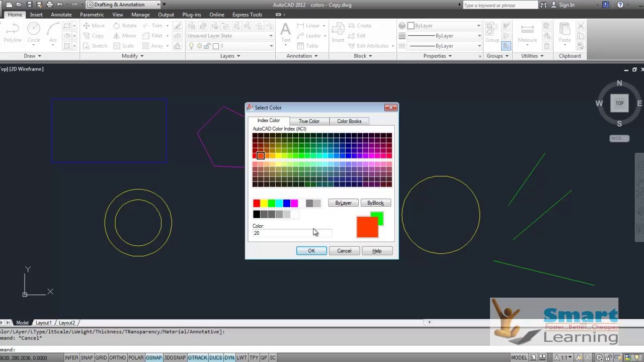
Task: Activate the Copy tool in the Modify panel
Action: 94,36
